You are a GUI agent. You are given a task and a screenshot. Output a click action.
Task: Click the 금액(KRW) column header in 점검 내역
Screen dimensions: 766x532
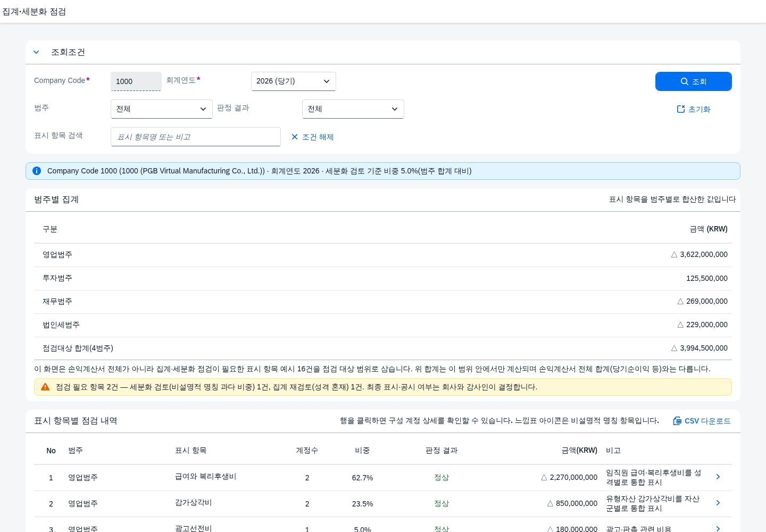tap(579, 450)
